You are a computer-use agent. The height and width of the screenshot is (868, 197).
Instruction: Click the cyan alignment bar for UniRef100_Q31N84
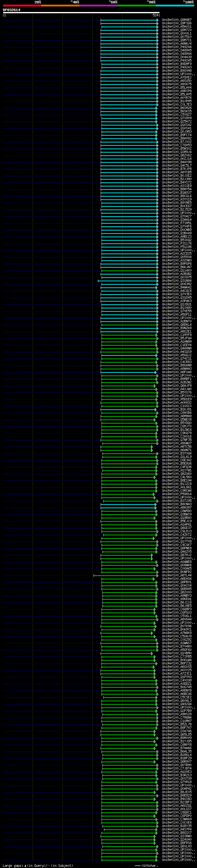point(128,281)
